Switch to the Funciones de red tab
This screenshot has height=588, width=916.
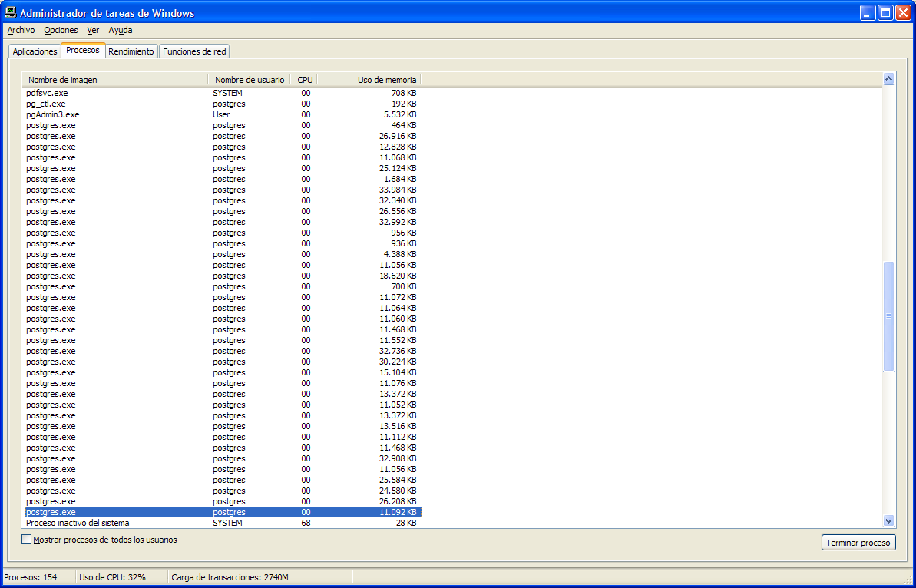(195, 51)
